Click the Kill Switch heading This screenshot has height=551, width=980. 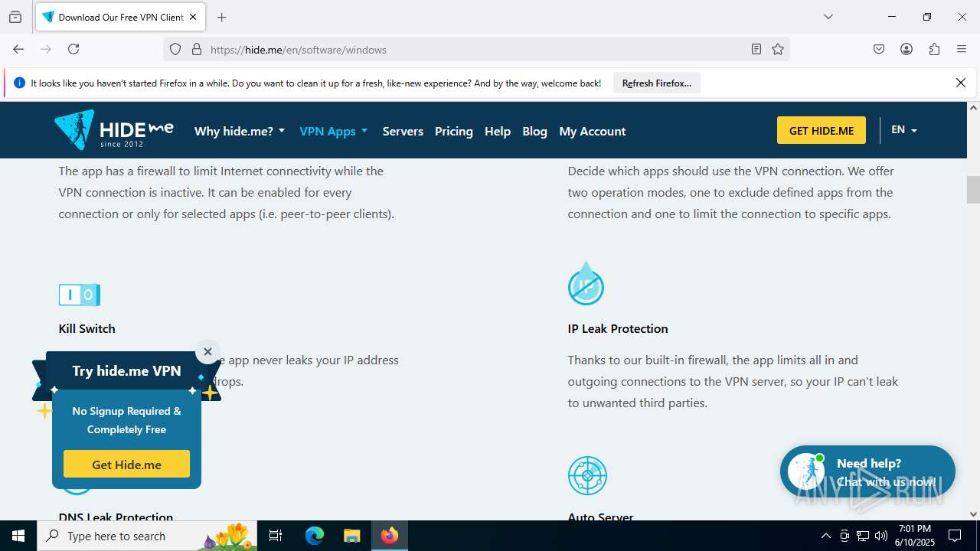87,328
